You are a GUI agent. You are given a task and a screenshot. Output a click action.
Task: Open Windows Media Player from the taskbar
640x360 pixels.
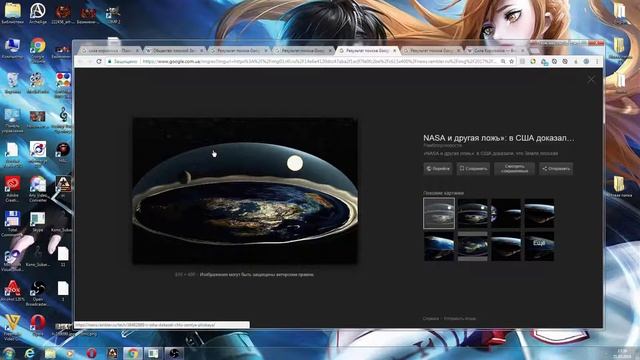[70, 353]
